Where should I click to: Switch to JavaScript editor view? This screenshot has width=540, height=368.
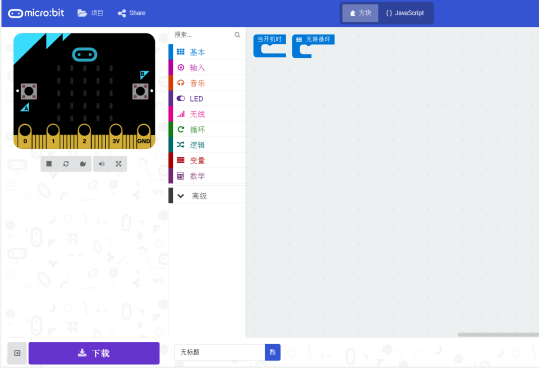click(405, 13)
